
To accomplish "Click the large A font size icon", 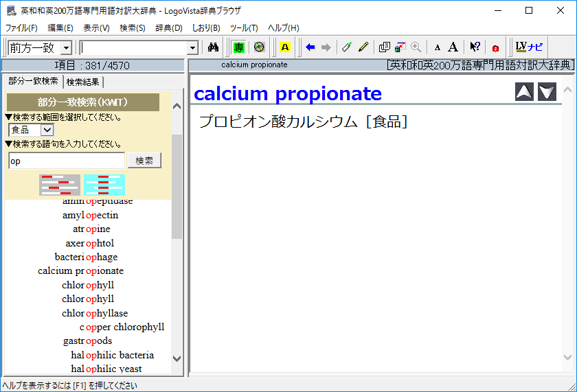I will click(453, 47).
